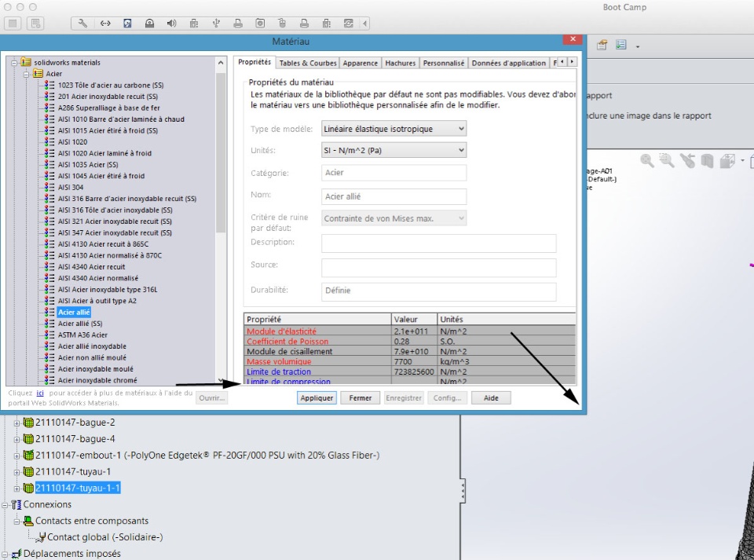Select the Propriétés tab
754x560 pixels.
click(x=254, y=62)
